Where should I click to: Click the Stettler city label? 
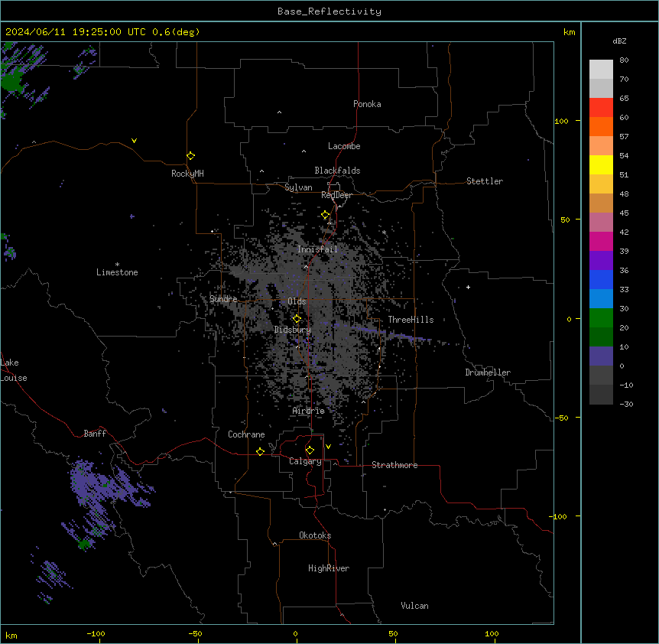tap(485, 181)
